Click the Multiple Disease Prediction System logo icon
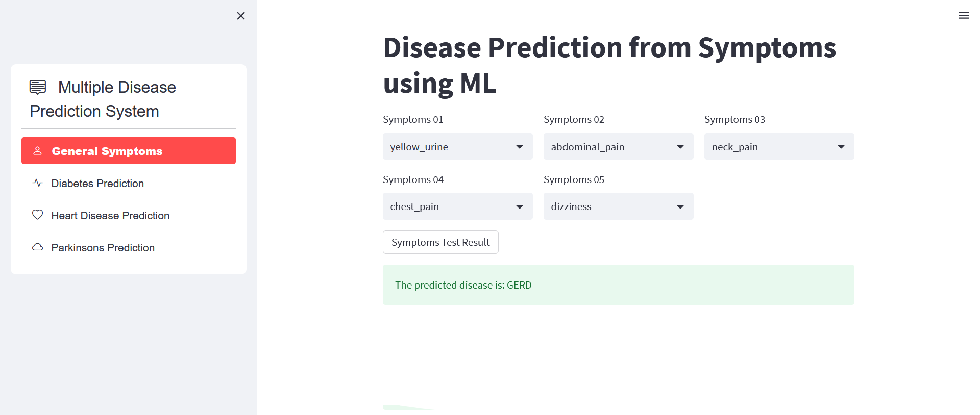Image resolution: width=980 pixels, height=415 pixels. click(38, 87)
